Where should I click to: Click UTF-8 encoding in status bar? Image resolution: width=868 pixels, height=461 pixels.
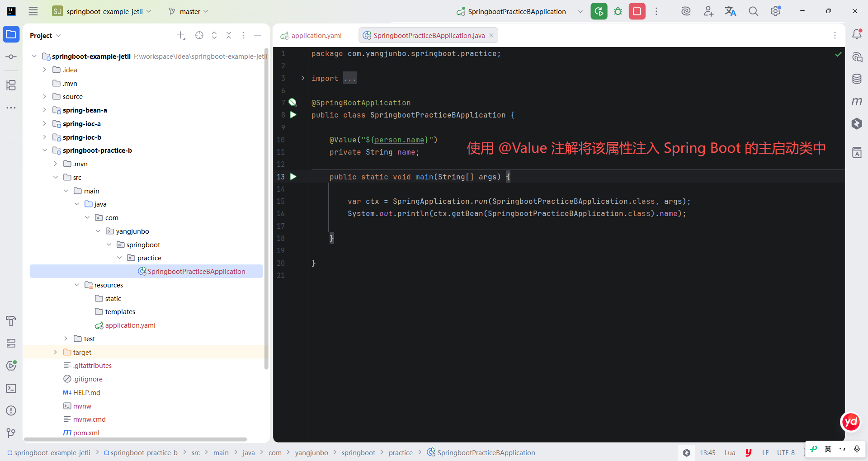pos(786,453)
